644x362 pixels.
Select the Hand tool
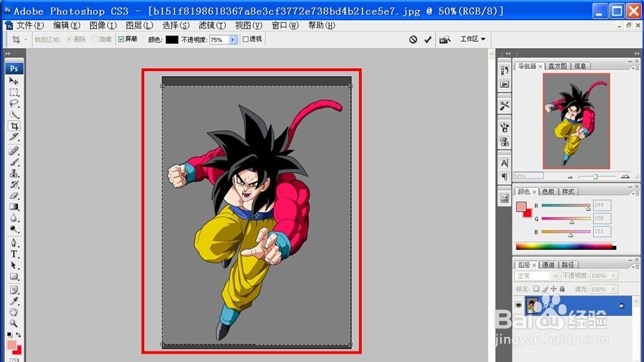tap(14, 312)
